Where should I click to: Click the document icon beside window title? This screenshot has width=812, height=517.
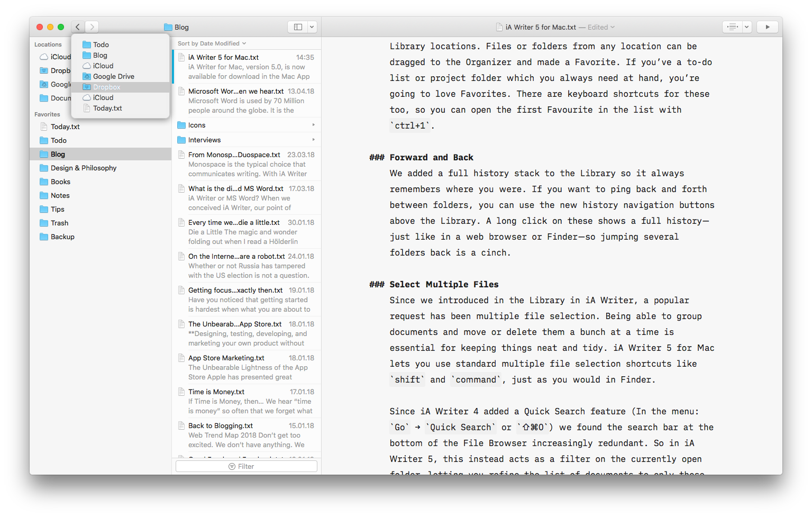pos(499,28)
